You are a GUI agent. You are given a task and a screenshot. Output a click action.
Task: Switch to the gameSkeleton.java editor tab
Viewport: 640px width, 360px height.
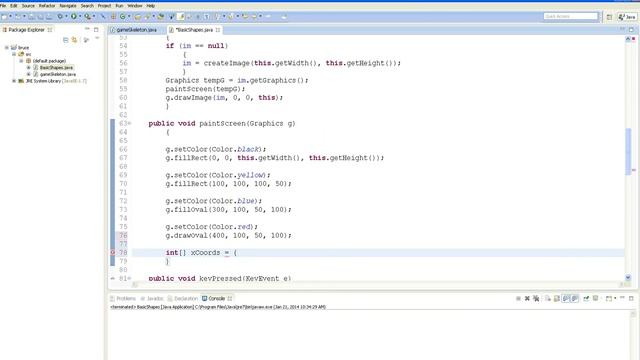coord(136,30)
